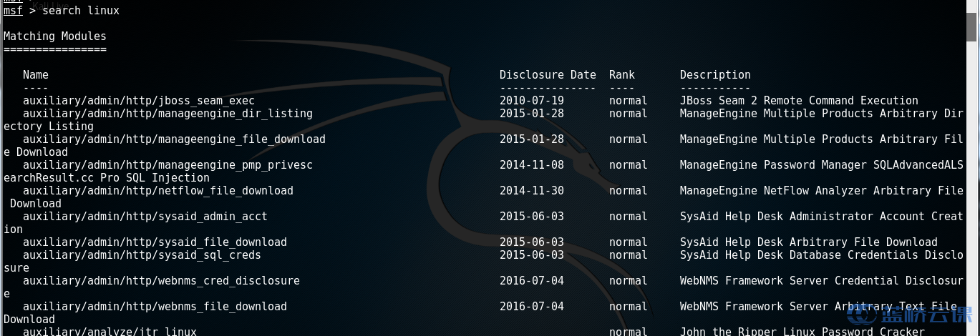Click date 2016-07-04 in webnms_cred_disclosure row
Screen dimensions: 980x336
(x=532, y=281)
